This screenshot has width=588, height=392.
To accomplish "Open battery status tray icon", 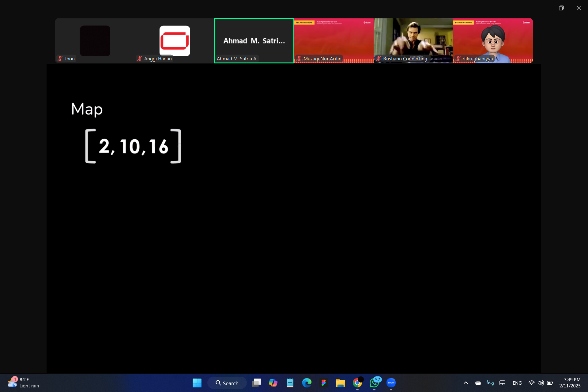I will click(x=550, y=383).
